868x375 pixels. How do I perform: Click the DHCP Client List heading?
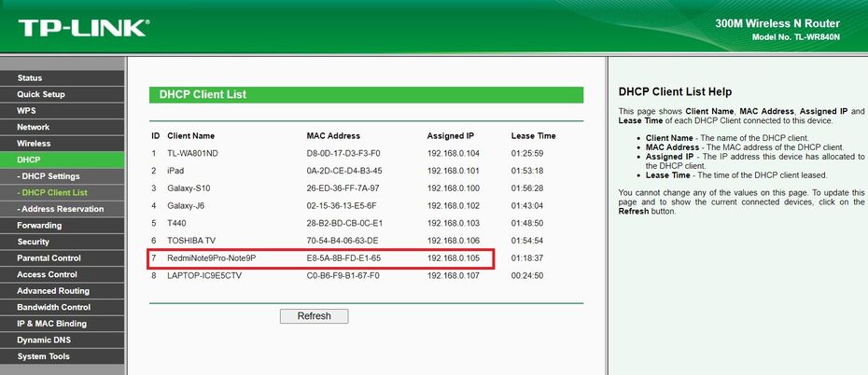pos(203,94)
